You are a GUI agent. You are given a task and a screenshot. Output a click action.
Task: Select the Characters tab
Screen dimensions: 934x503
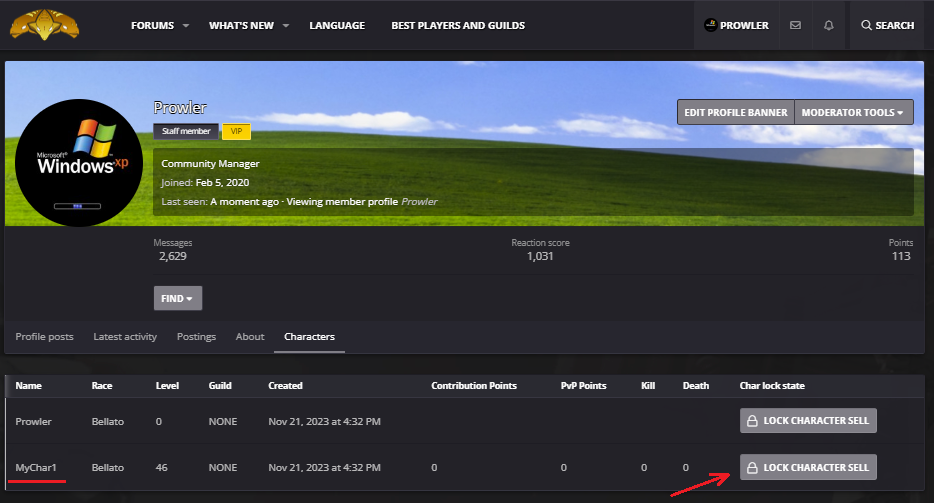tap(309, 337)
